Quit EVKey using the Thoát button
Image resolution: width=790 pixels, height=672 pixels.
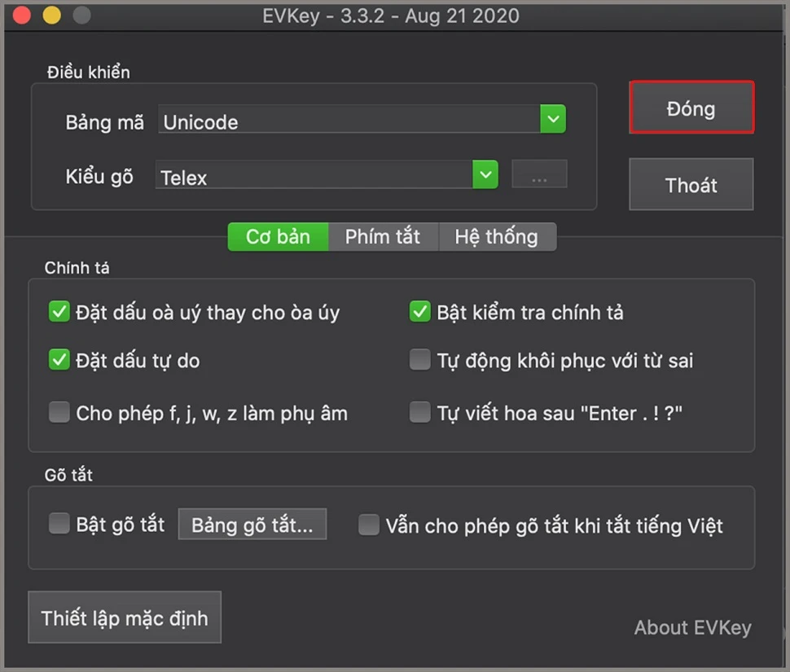(691, 185)
